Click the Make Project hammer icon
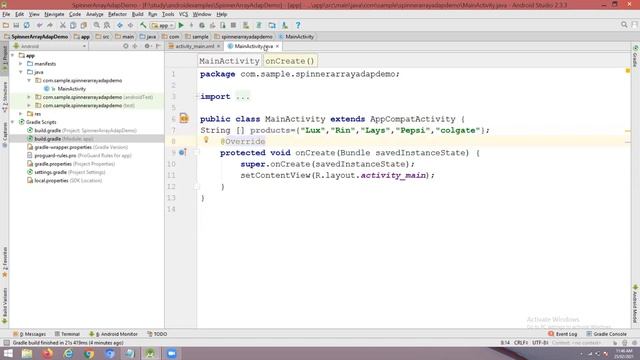The width and height of the screenshot is (640, 360). tap(143, 25)
